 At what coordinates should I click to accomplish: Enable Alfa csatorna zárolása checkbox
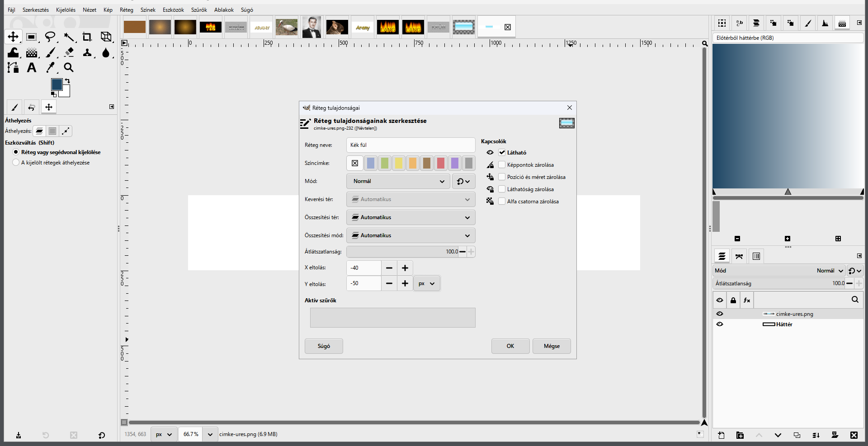click(502, 201)
